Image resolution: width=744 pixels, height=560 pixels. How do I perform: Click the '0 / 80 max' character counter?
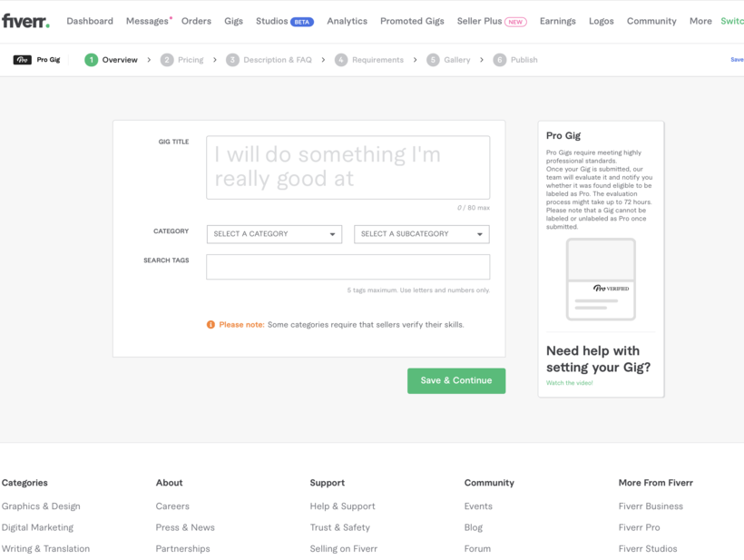pos(474,208)
